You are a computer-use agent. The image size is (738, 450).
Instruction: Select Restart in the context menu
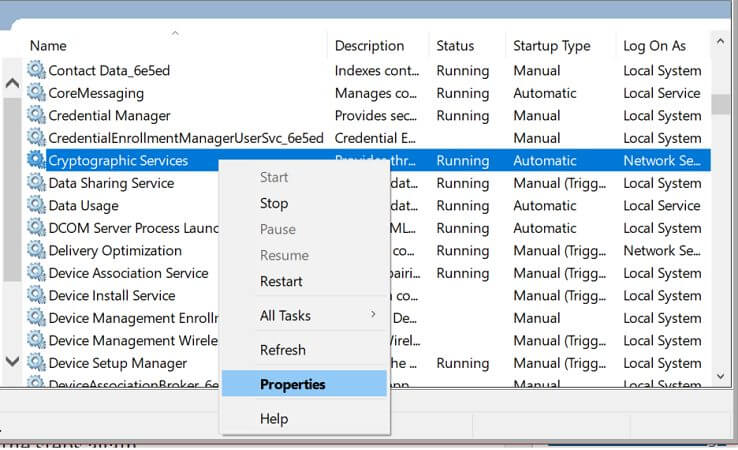tap(281, 281)
